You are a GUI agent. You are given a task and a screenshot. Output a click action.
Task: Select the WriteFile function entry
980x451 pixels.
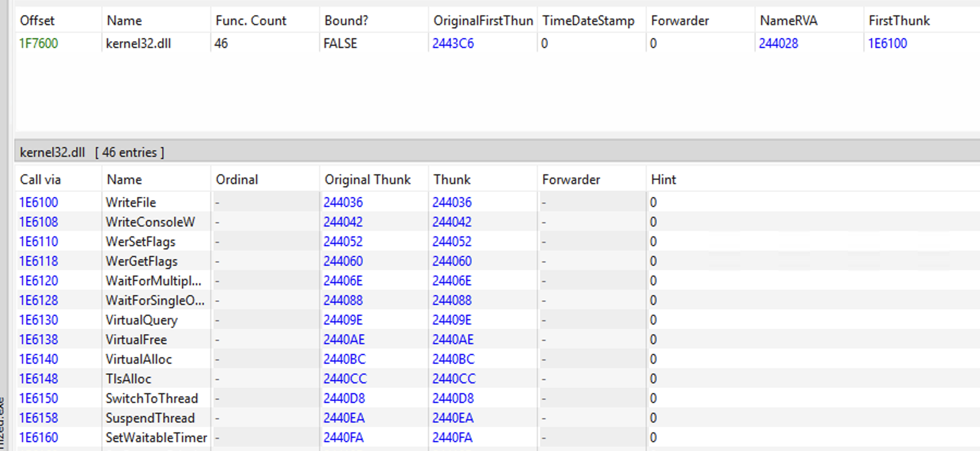click(x=131, y=203)
